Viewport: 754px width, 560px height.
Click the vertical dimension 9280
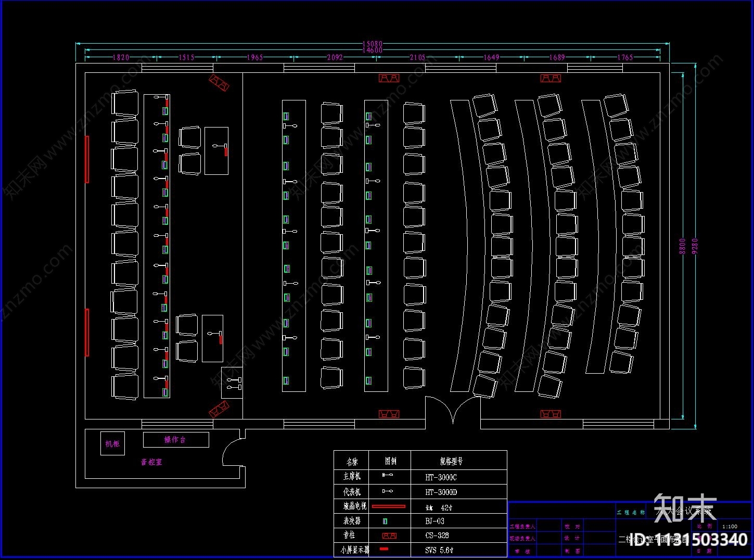[x=695, y=246]
